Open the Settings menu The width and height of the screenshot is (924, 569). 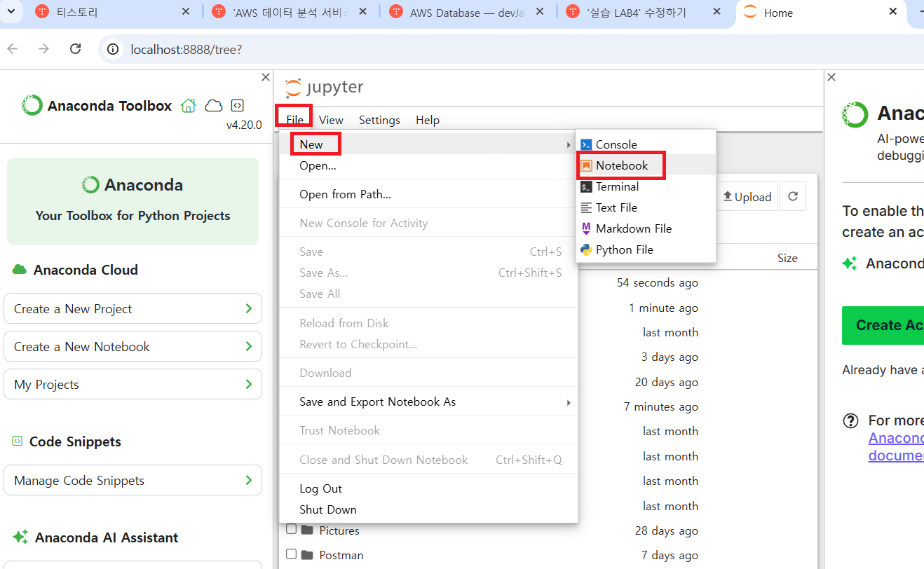coord(379,120)
